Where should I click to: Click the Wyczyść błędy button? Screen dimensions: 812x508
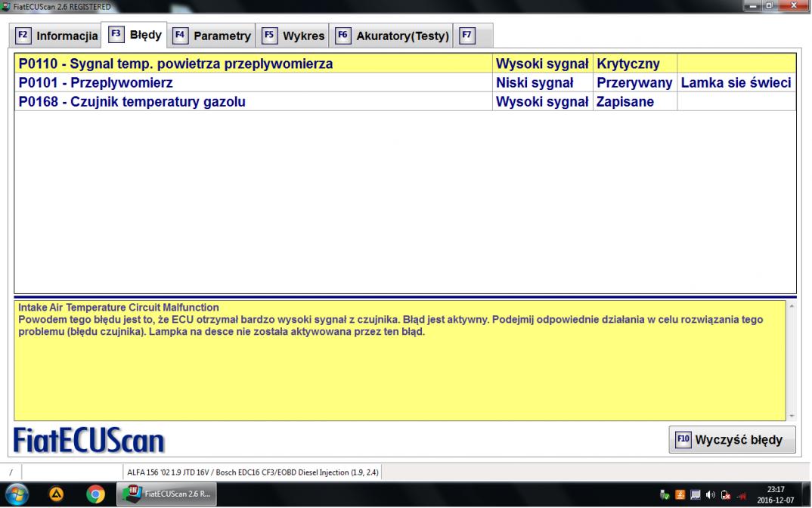tap(732, 440)
